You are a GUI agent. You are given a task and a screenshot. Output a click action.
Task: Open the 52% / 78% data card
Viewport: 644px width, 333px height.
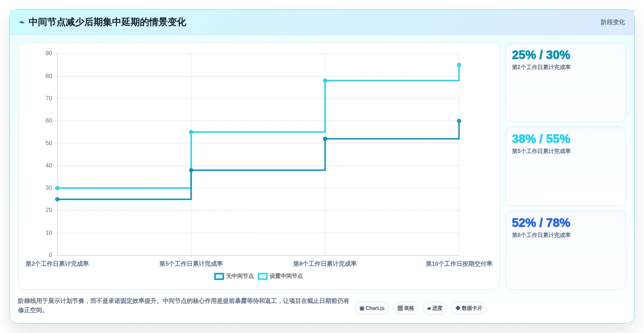(x=566, y=250)
